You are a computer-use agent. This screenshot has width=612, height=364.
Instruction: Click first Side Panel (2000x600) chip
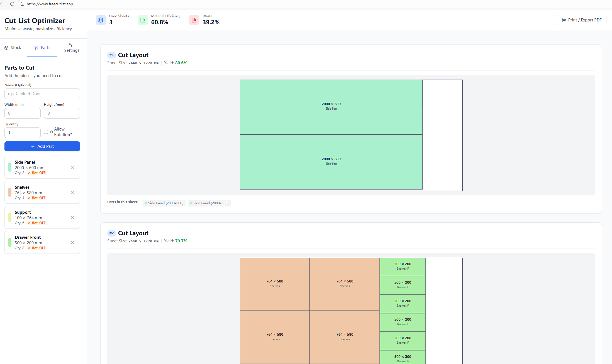[164, 203]
